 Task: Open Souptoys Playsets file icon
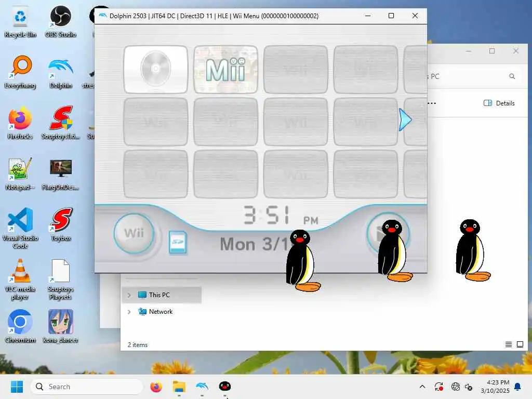pyautogui.click(x=60, y=279)
